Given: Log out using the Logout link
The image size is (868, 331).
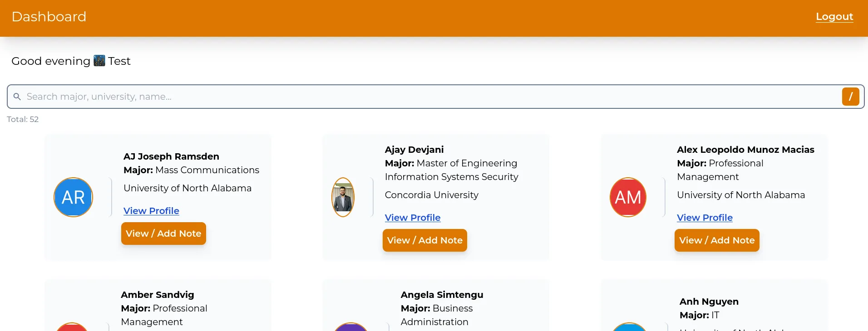Looking at the screenshot, I should (x=834, y=17).
